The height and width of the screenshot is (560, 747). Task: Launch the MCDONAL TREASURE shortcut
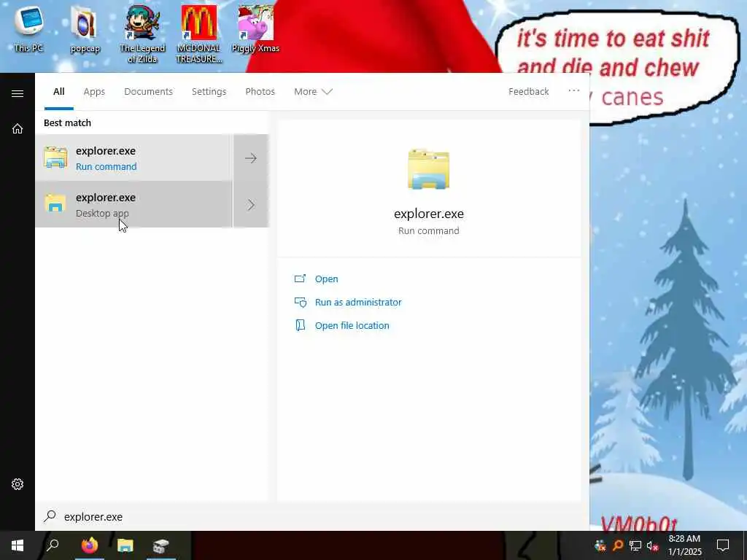(x=198, y=34)
